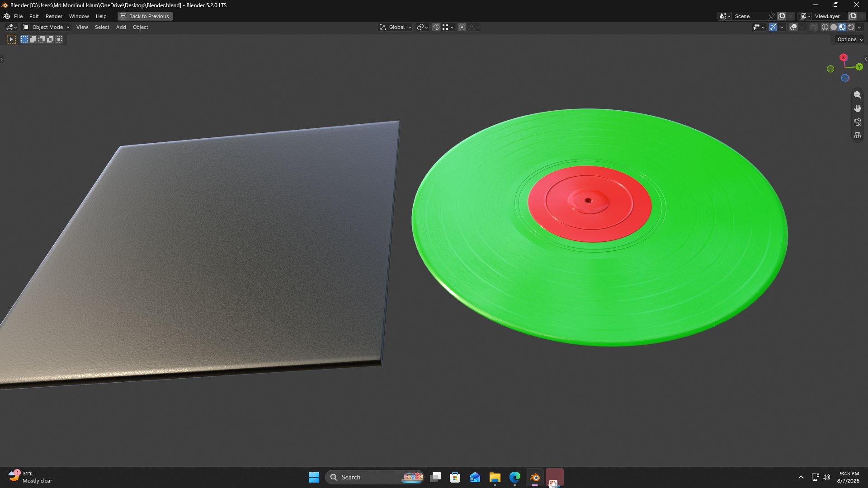The image size is (868, 488).
Task: Switch perspective/orthographic grid icon
Action: 857,136
